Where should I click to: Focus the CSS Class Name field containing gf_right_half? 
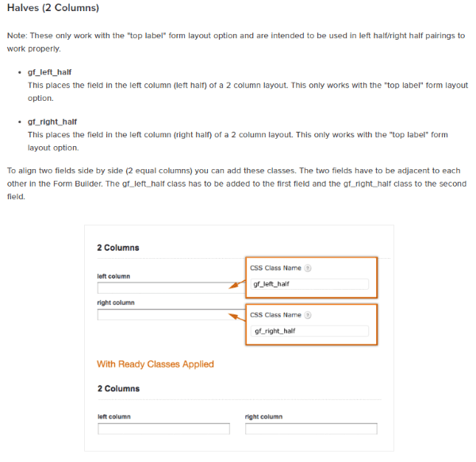click(x=309, y=331)
